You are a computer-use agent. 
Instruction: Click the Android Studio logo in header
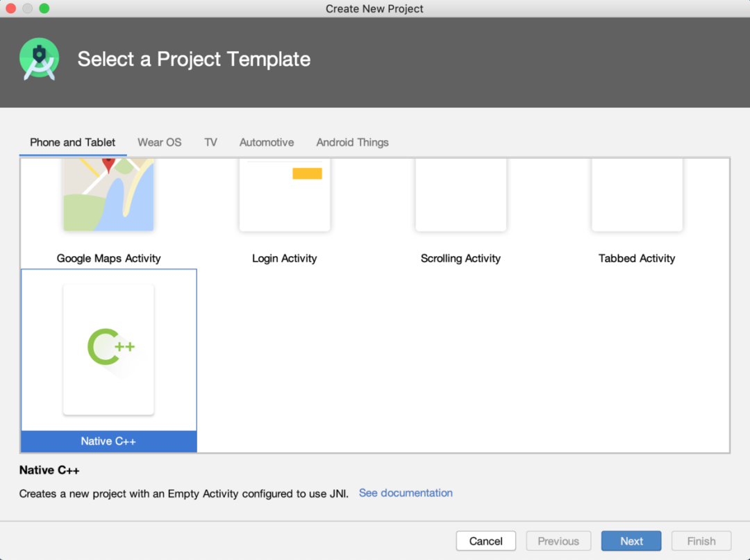39,59
